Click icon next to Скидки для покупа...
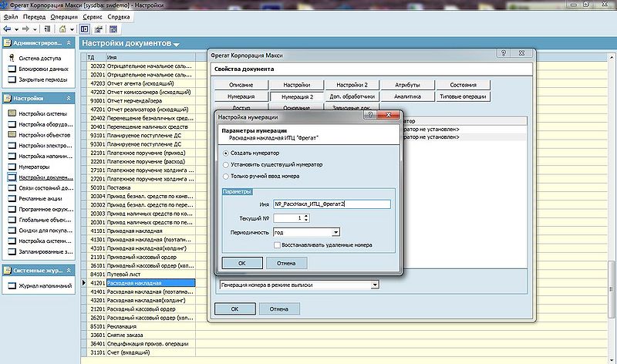Viewport: 617px width, 364px height. 12,231
